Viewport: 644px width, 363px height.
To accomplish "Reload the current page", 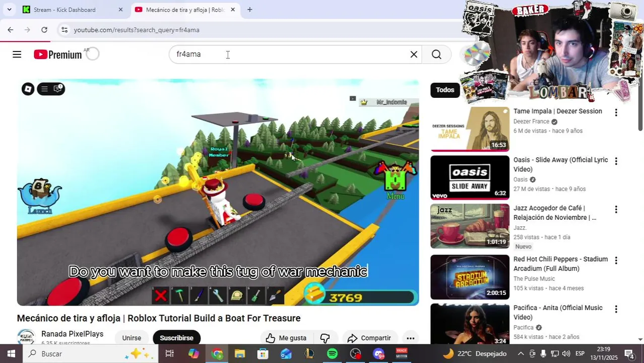I will [44, 30].
